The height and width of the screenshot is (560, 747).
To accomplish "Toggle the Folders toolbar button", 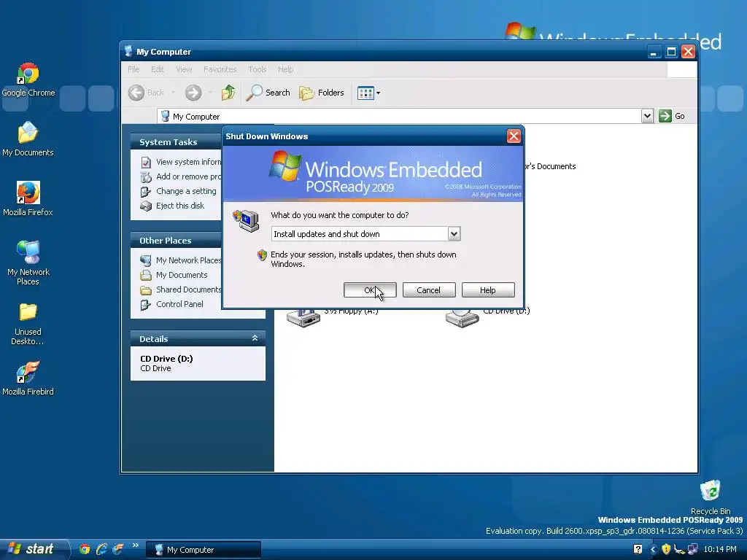I will tap(322, 93).
